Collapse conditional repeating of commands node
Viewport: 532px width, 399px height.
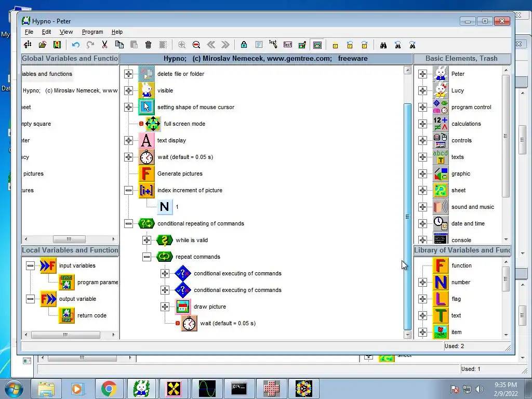(x=128, y=223)
